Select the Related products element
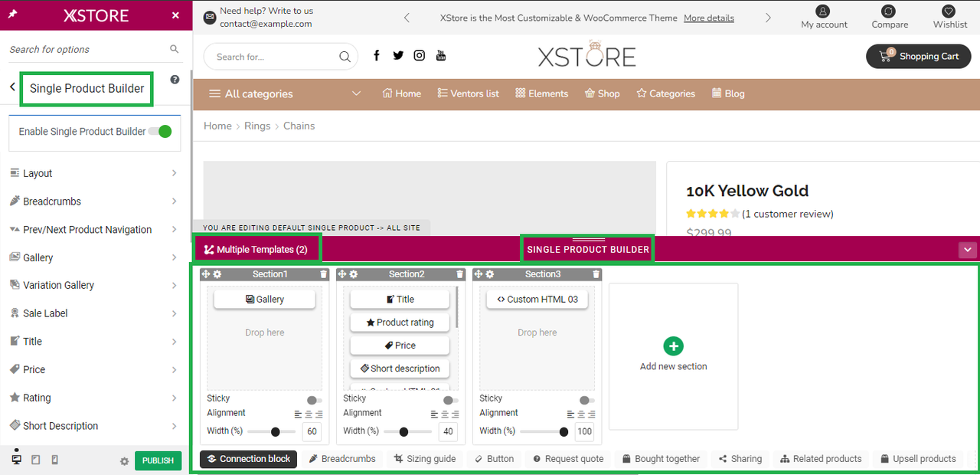The height and width of the screenshot is (475, 980). (821, 459)
